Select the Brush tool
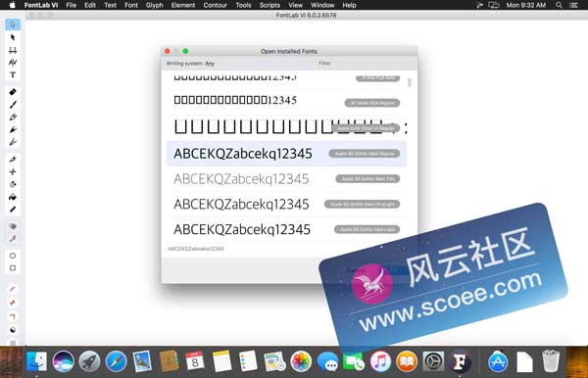The width and height of the screenshot is (588, 378). 13,105
